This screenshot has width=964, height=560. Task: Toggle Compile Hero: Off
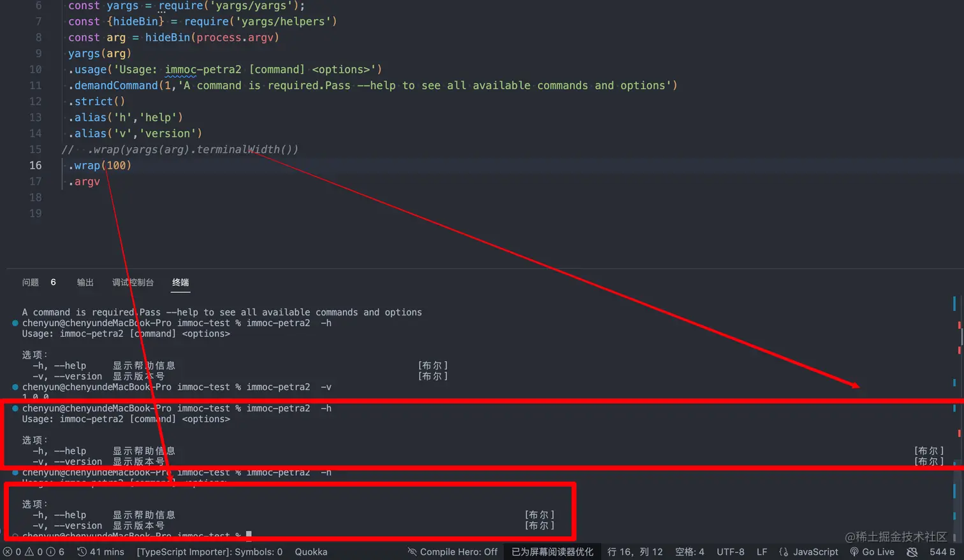click(x=453, y=552)
